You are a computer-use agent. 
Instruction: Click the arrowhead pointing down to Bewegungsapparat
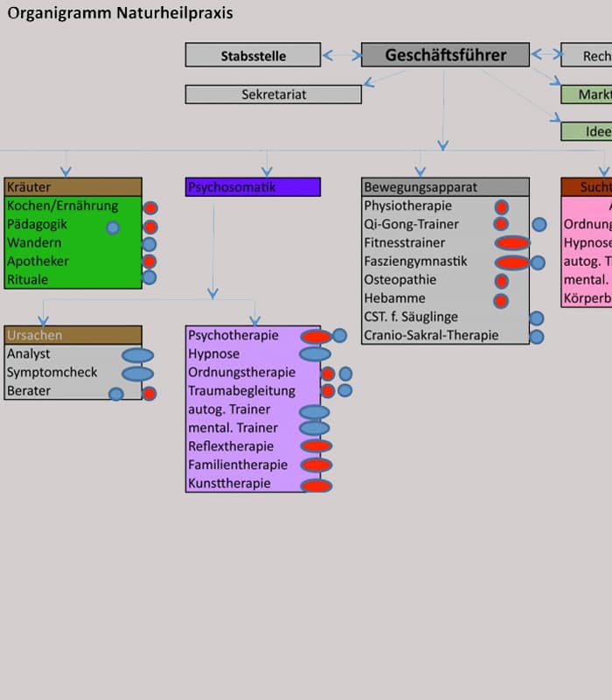(x=421, y=171)
